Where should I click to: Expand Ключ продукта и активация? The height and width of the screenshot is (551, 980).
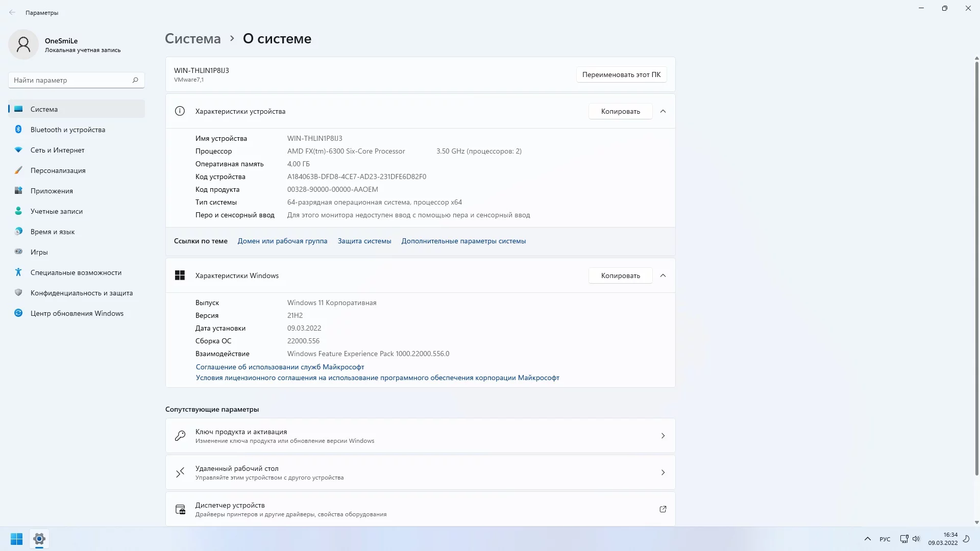[663, 436]
